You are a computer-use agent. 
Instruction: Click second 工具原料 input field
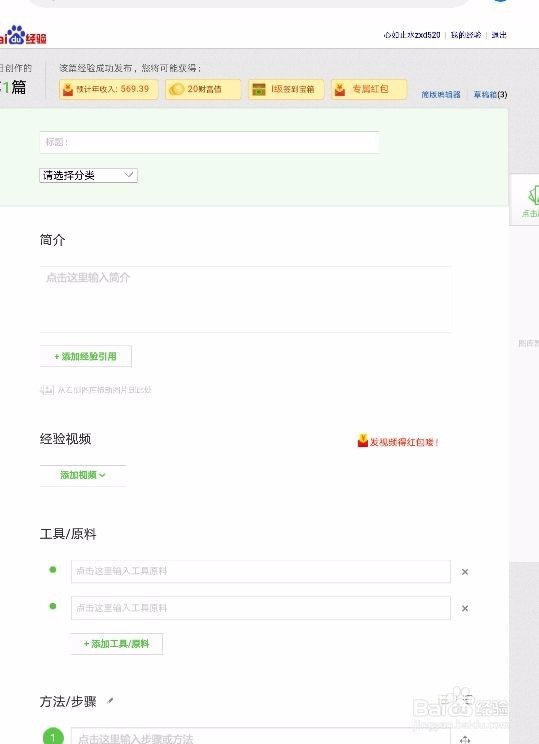pos(260,608)
